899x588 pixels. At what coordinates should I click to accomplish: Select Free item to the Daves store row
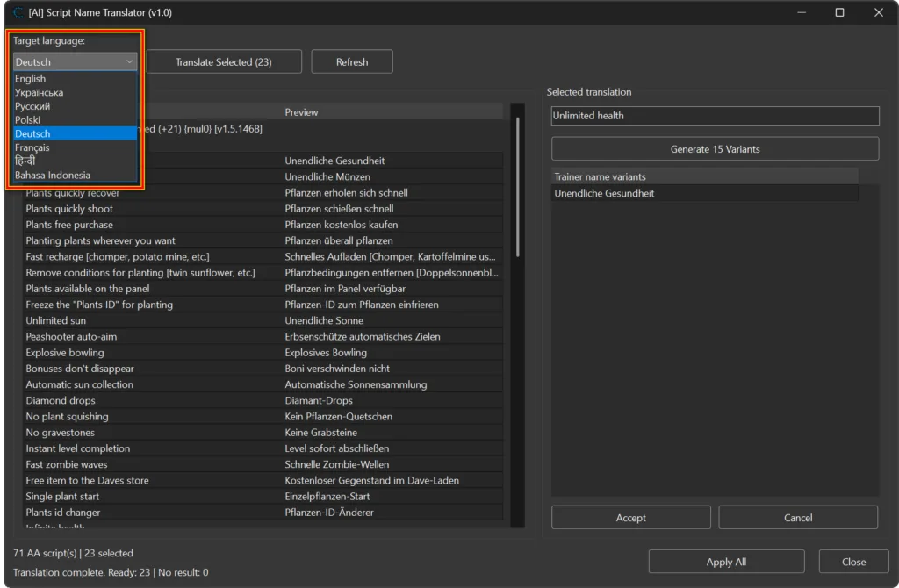263,481
